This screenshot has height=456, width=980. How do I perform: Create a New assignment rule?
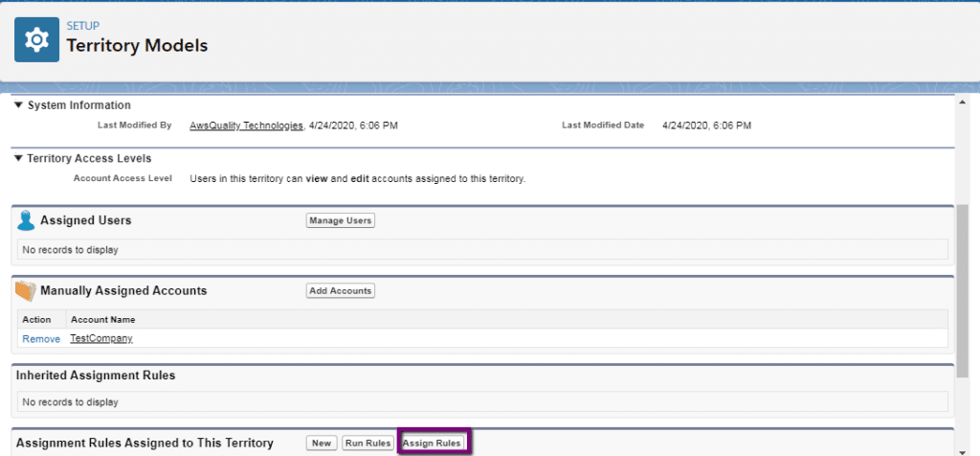[x=322, y=443]
